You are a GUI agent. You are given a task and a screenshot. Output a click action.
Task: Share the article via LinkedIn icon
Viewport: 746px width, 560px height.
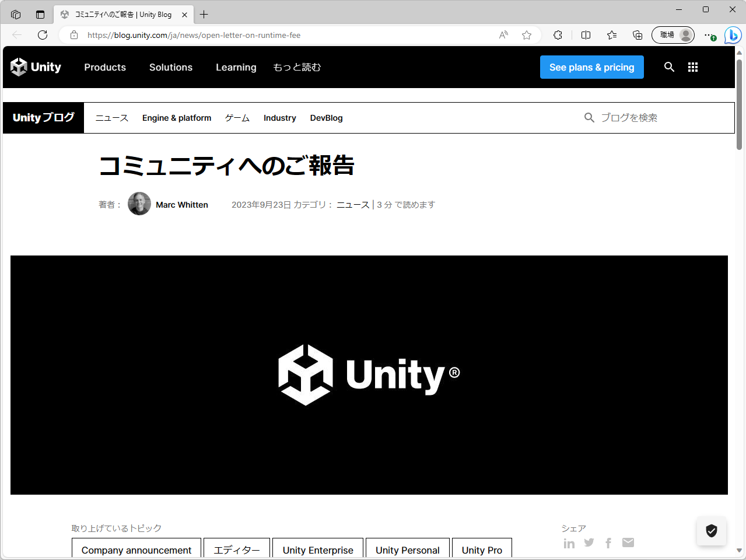(569, 542)
